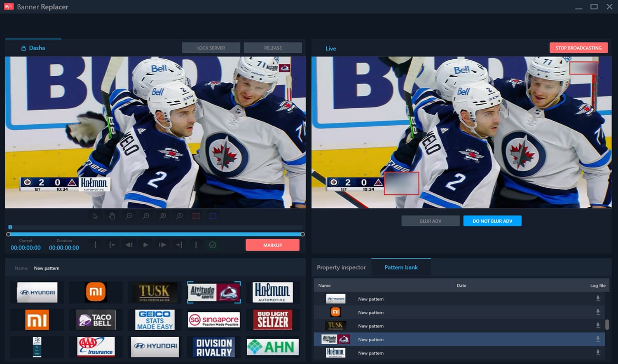Click the blurred red box near scoreboard
The image size is (618, 364).
tap(402, 183)
